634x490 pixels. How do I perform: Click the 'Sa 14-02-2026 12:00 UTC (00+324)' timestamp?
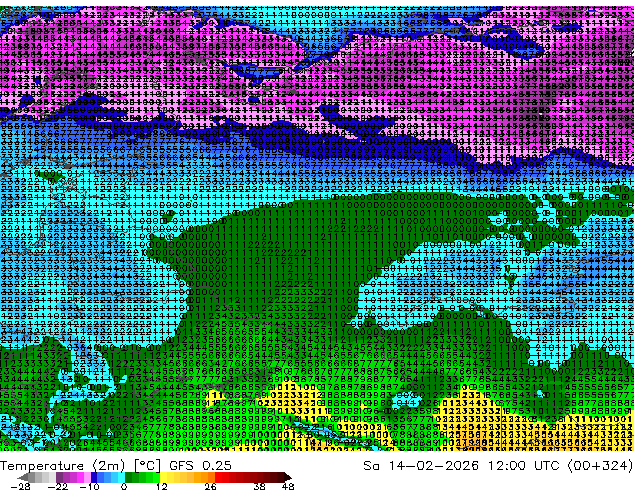498,466
